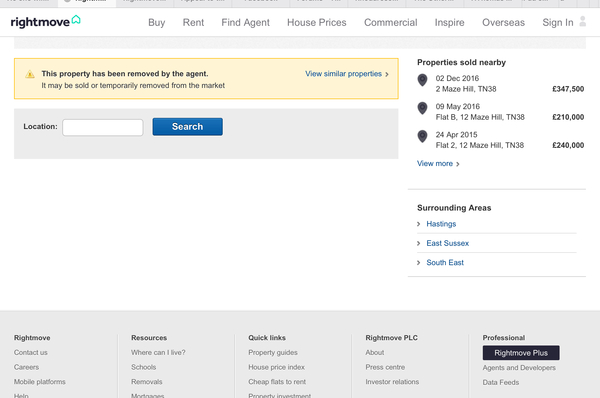The height and width of the screenshot is (398, 600).
Task: Select Flat 2, 12 Maze Hill, TN38 entry
Action: coord(479,145)
